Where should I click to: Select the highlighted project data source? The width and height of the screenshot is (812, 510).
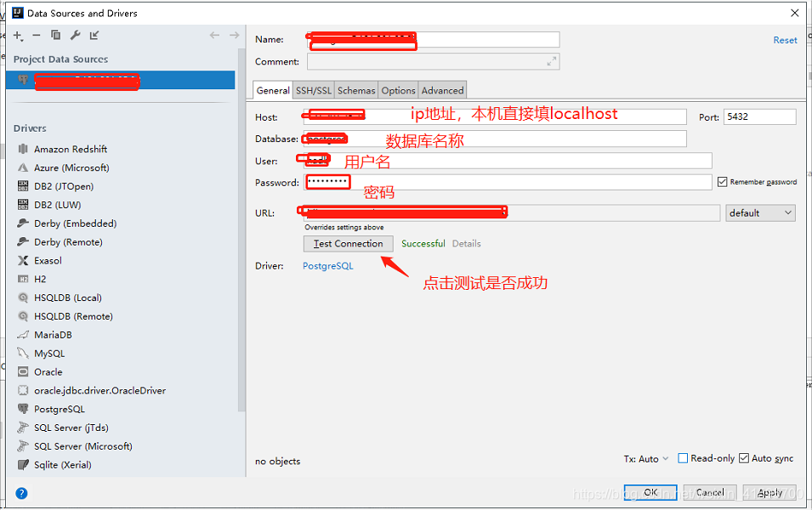[x=120, y=80]
